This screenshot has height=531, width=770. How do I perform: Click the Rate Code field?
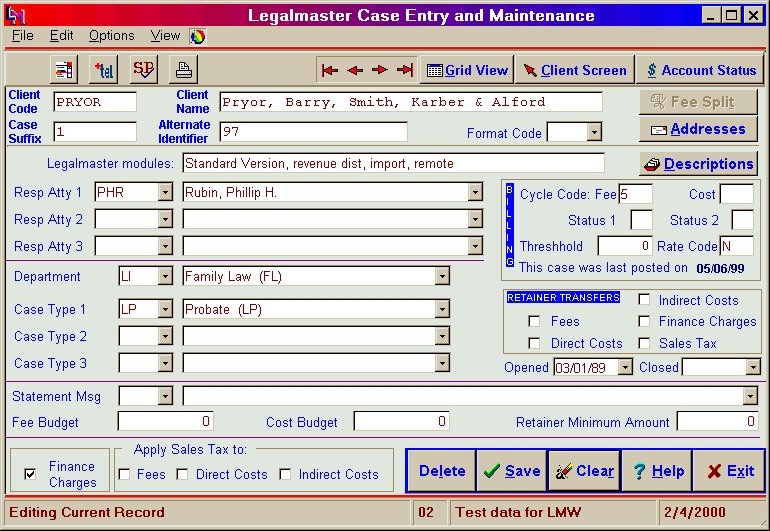point(737,246)
